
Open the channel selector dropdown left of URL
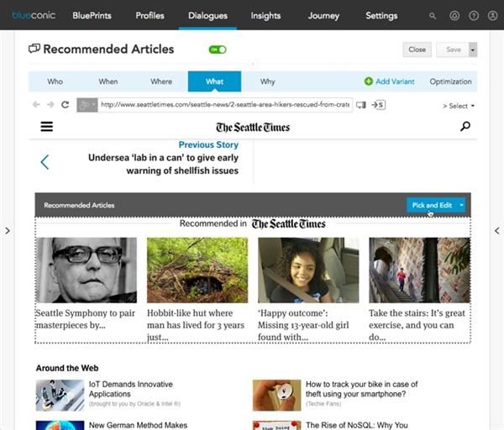pyautogui.click(x=87, y=105)
